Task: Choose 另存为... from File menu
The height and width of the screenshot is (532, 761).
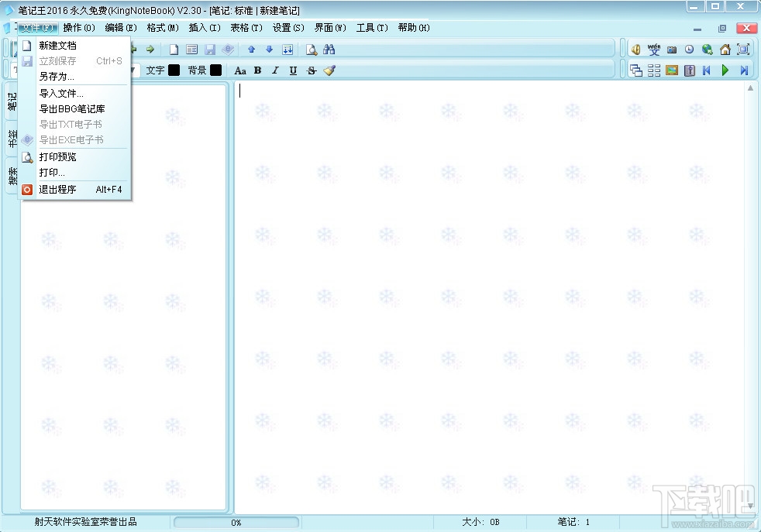Action: tap(74, 77)
